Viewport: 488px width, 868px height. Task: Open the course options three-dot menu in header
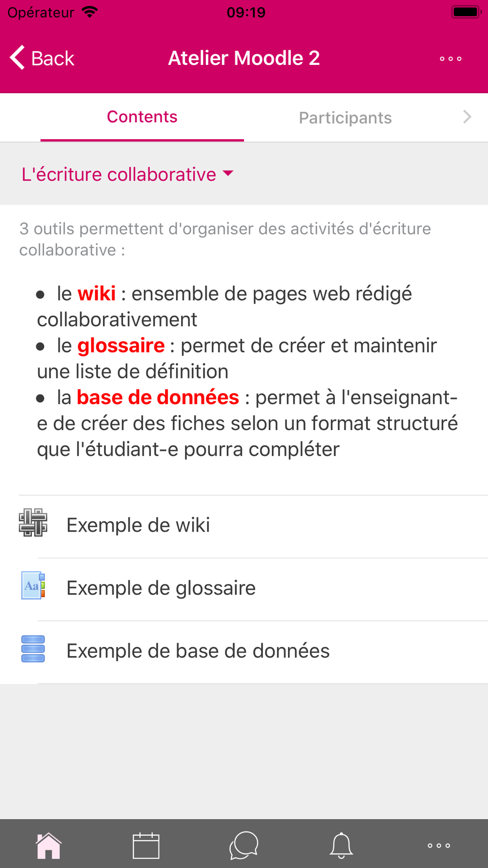450,59
